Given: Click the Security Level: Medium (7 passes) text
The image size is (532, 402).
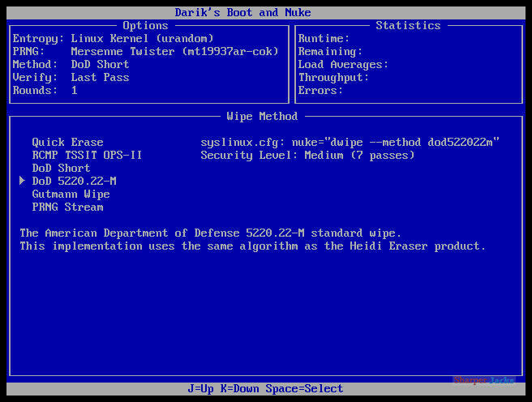Looking at the screenshot, I should pyautogui.click(x=307, y=156).
